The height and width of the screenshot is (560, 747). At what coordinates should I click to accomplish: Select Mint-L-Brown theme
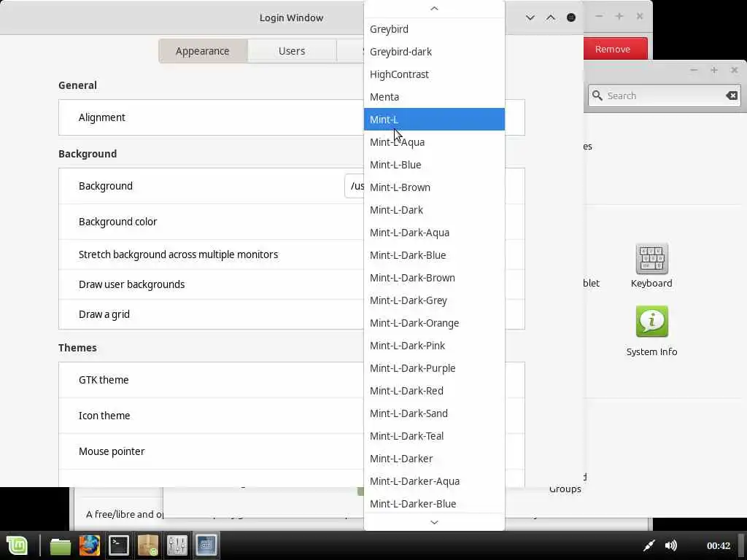coord(434,187)
